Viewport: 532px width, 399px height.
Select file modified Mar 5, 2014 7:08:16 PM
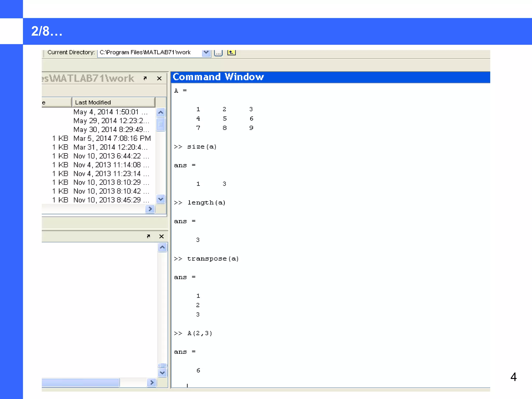pyautogui.click(x=112, y=138)
